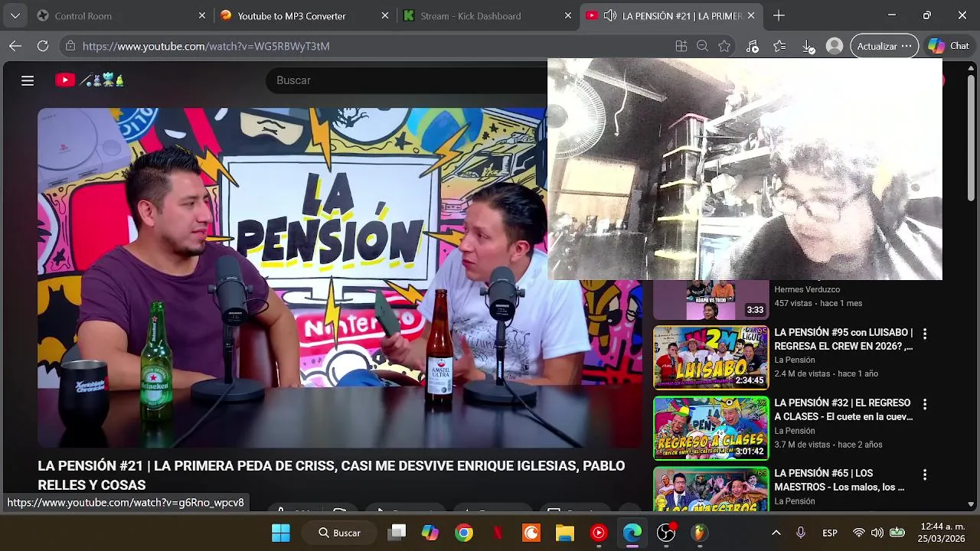980x551 pixels.
Task: Open the battery status tray icon
Action: pos(897,533)
